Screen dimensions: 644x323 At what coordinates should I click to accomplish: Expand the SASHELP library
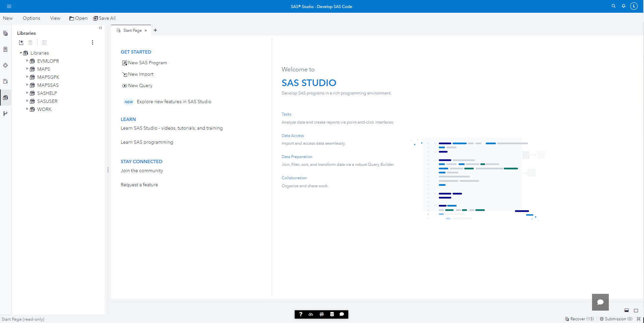tap(27, 93)
